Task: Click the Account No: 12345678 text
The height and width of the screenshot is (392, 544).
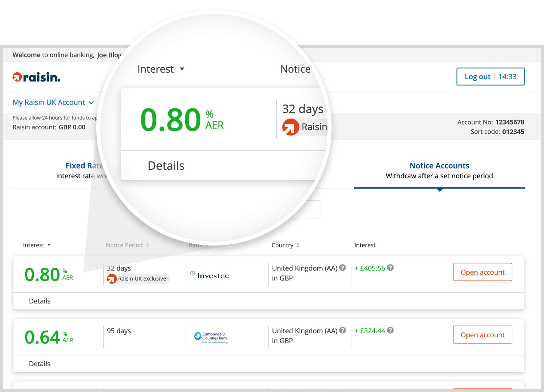Action: [x=491, y=122]
